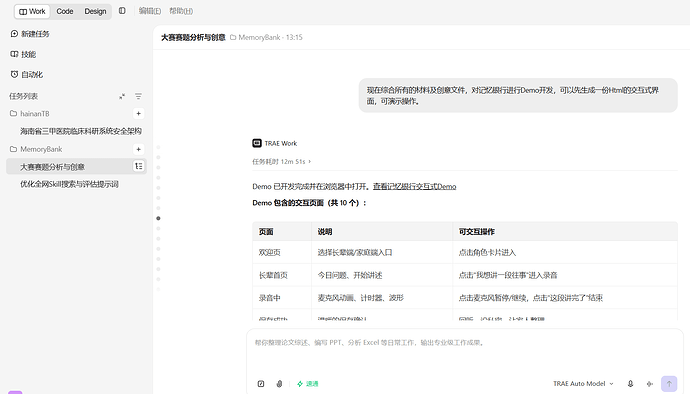Click table header 可交互操作
The width and height of the screenshot is (690, 394).
(x=477, y=232)
